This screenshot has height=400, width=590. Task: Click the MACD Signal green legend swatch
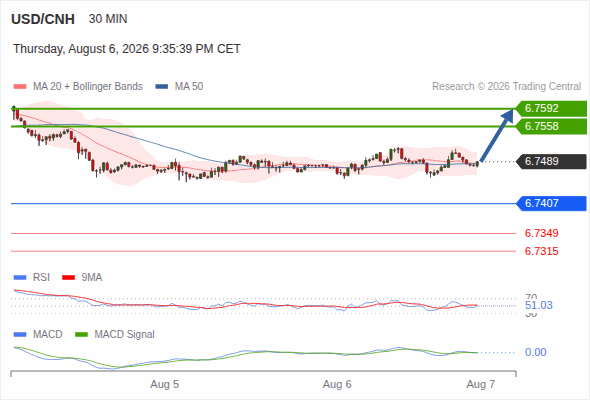(82, 335)
